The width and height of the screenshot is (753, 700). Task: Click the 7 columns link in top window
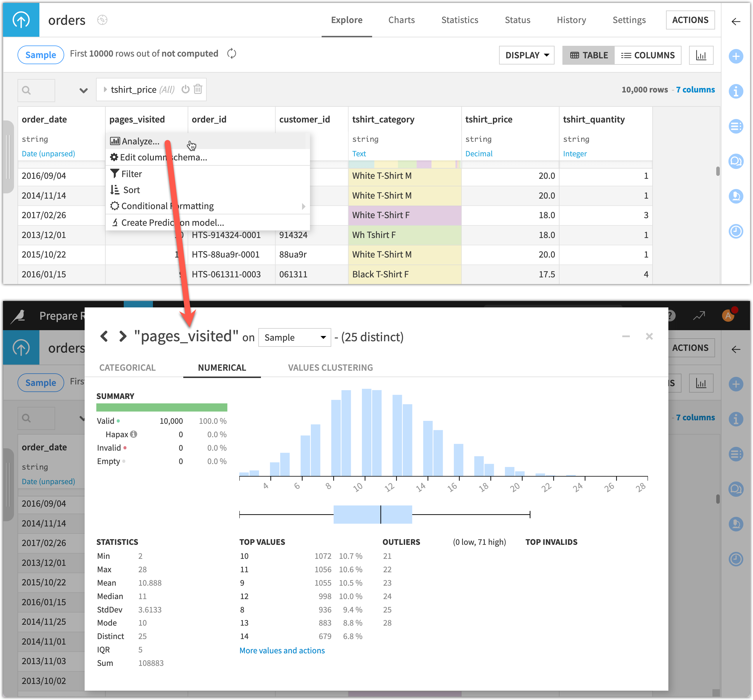pyautogui.click(x=696, y=90)
